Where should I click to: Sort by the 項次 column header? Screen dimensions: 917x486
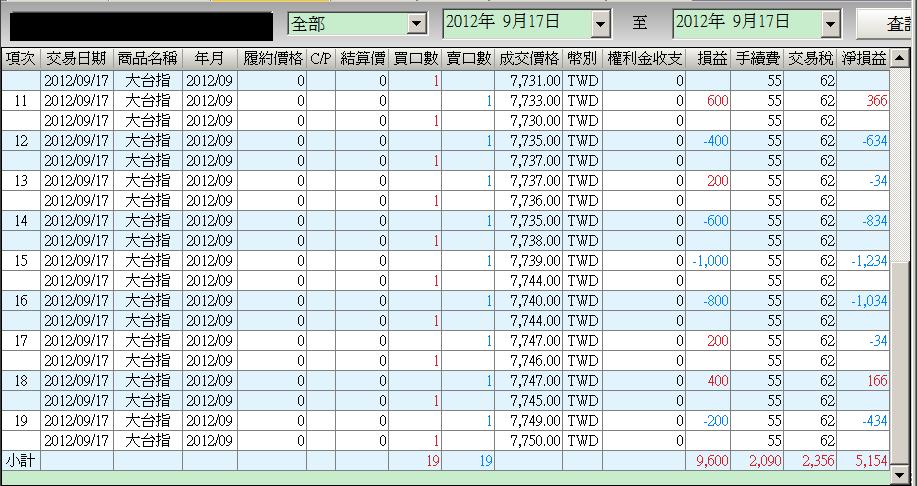[20, 58]
